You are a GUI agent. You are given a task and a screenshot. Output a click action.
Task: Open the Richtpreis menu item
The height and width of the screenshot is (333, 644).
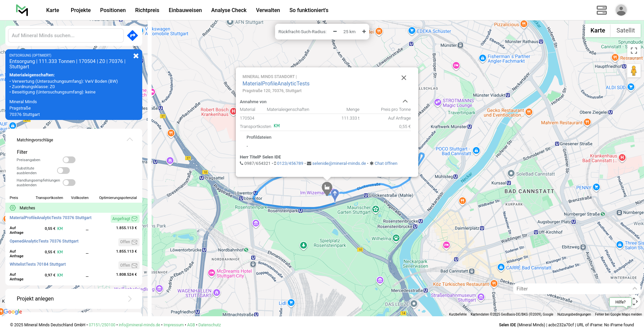point(147,10)
